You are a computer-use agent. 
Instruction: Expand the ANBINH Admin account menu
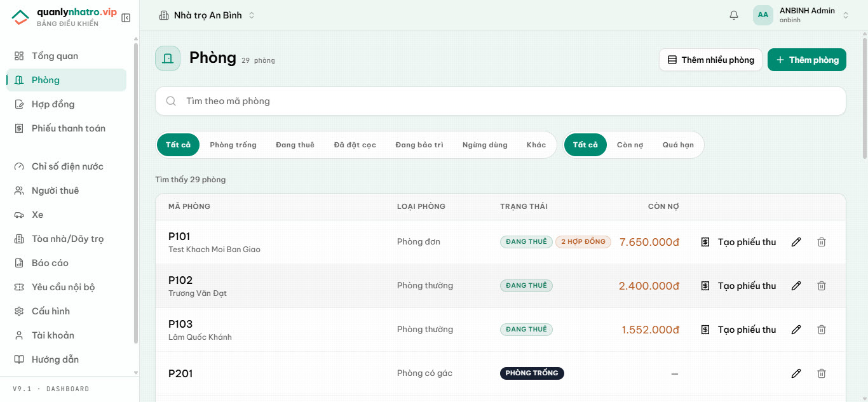click(x=846, y=15)
